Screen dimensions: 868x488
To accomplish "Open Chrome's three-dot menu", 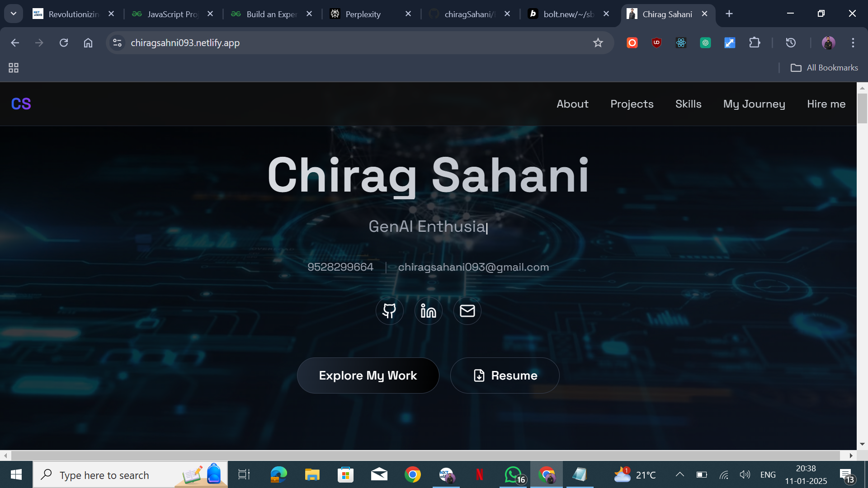I will (853, 42).
